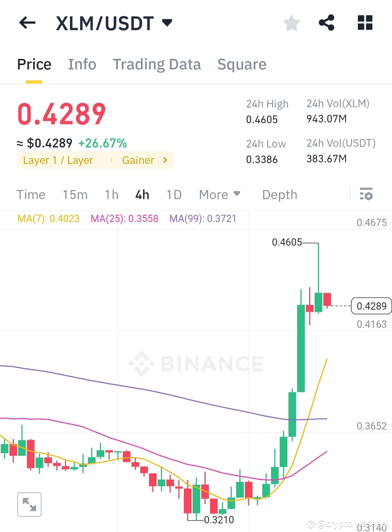Switch to the Trading Data tab
This screenshot has width=392, height=532.
click(157, 64)
